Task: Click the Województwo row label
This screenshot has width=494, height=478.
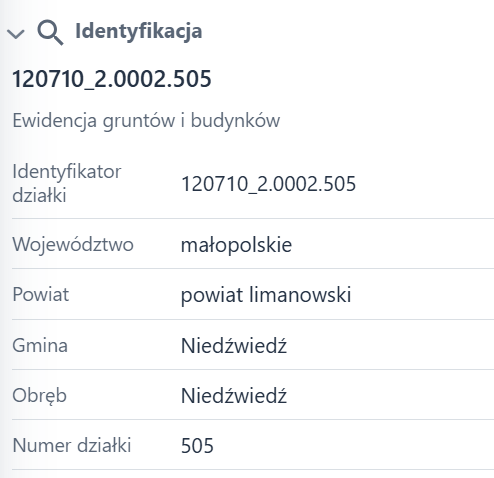Action: coord(73,244)
